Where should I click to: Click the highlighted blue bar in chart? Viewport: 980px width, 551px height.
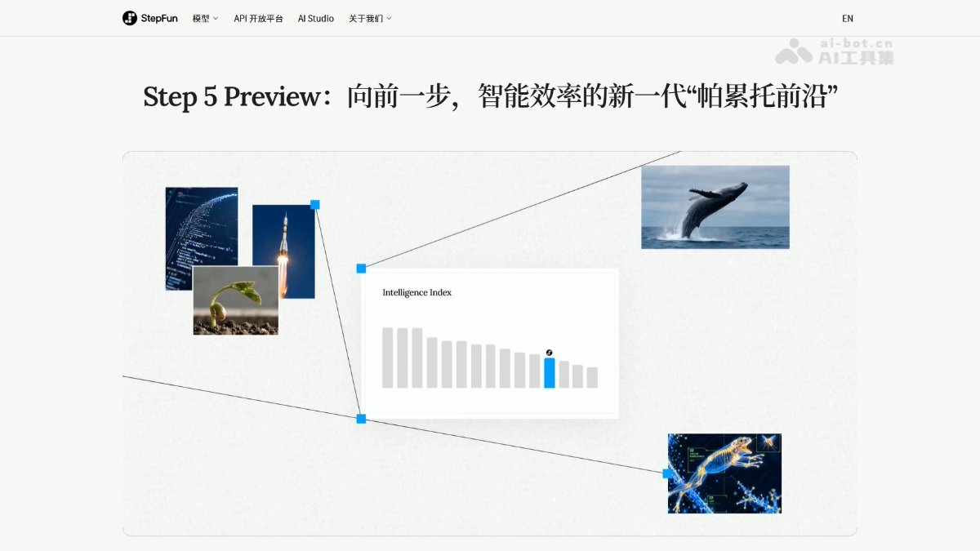(x=550, y=373)
